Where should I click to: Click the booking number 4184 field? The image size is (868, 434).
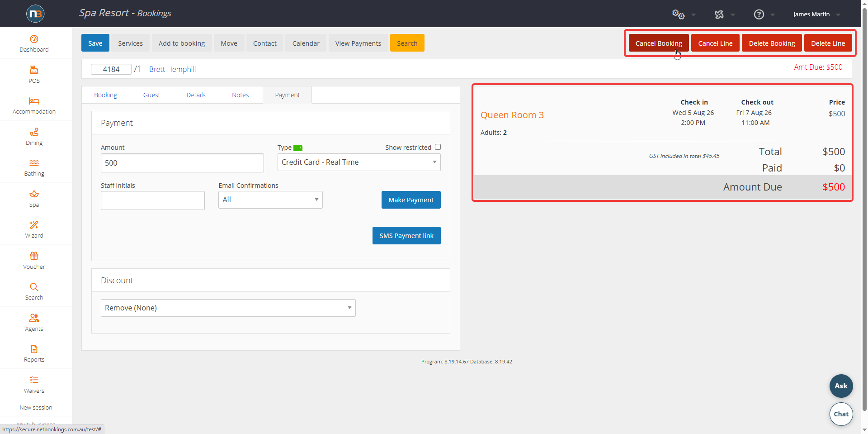(x=111, y=69)
